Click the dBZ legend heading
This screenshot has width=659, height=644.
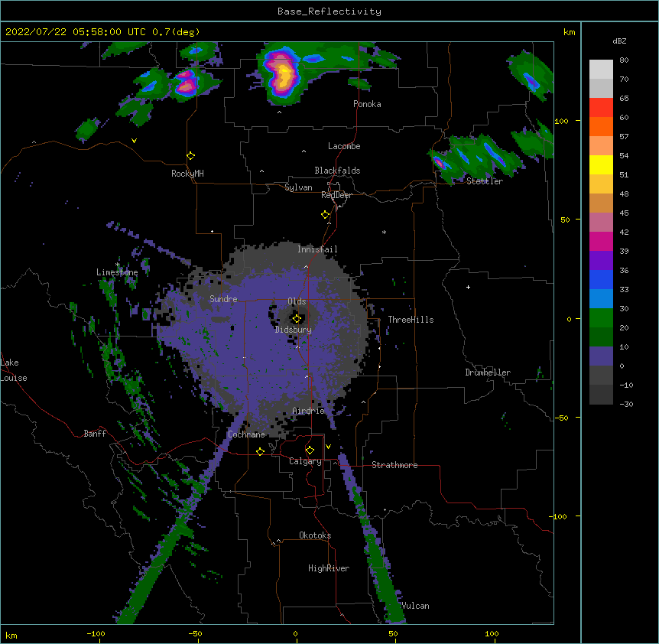click(619, 41)
